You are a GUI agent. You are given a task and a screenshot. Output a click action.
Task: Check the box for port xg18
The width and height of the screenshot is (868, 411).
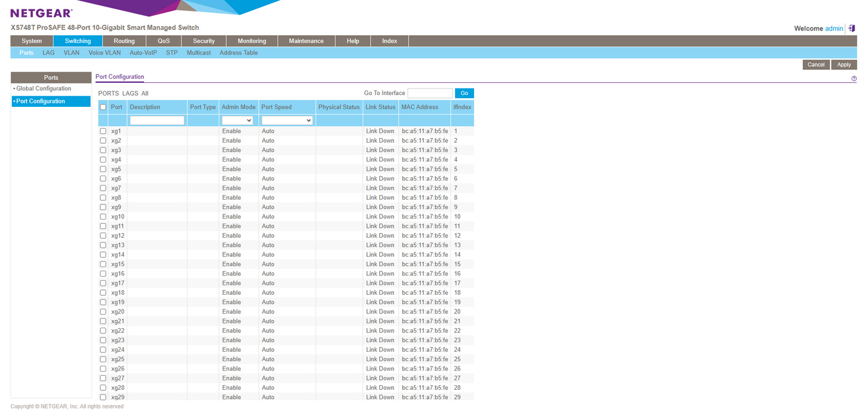click(x=103, y=292)
